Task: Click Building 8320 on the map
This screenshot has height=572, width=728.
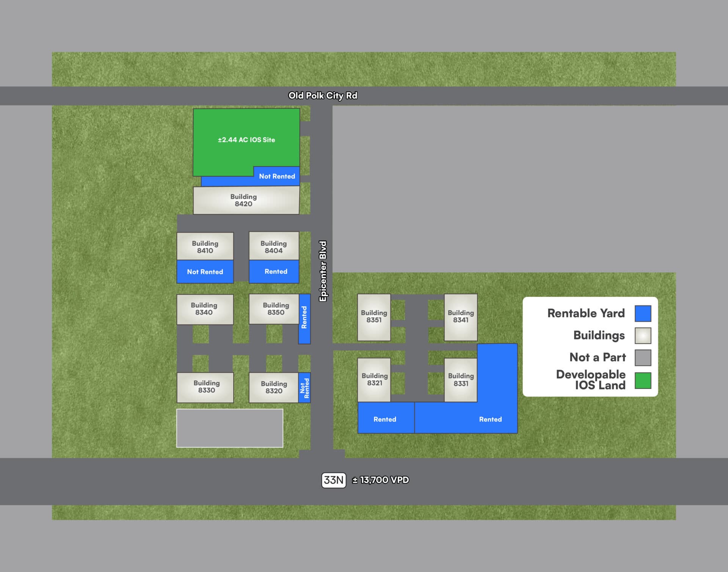Action: point(273,387)
